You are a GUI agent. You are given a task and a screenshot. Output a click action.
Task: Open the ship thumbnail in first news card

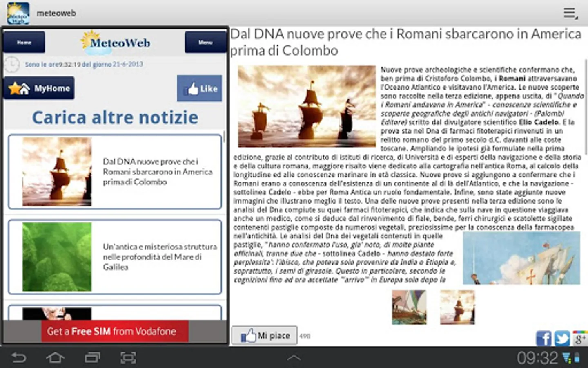(57, 171)
